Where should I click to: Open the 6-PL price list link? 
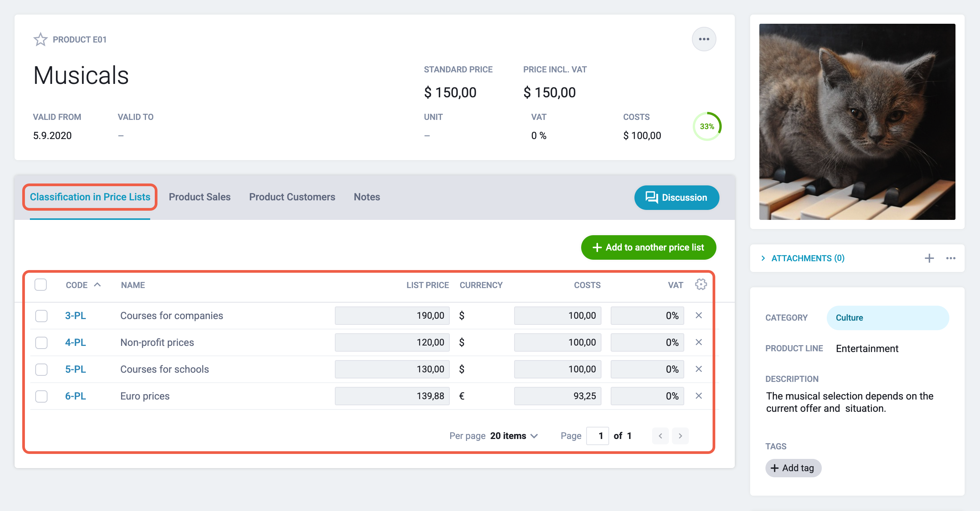[75, 396]
